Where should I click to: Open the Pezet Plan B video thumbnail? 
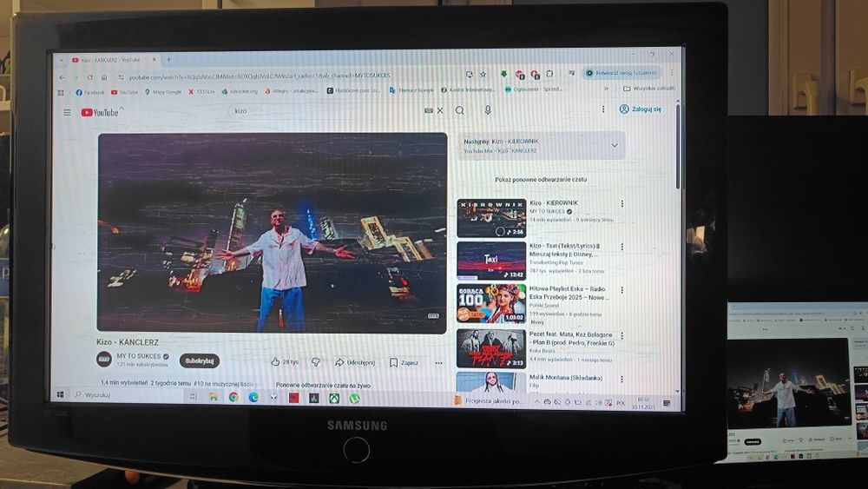491,349
